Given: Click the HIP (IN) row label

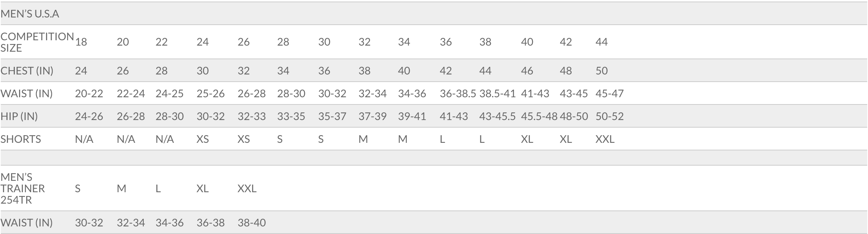Looking at the screenshot, I should [19, 116].
